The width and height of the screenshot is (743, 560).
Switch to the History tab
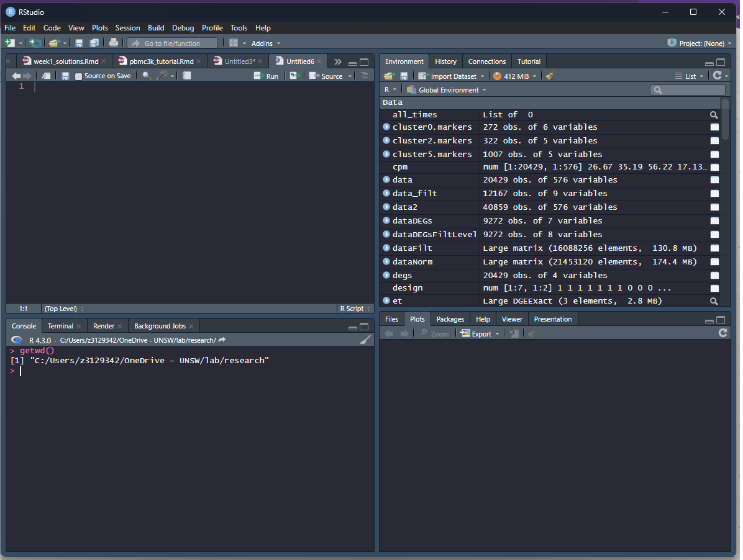click(x=445, y=61)
